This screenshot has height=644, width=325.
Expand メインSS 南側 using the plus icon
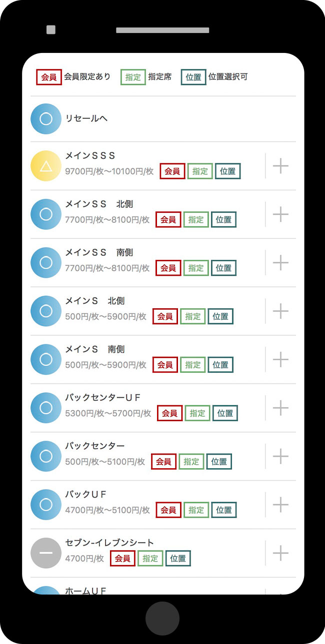[280, 262]
